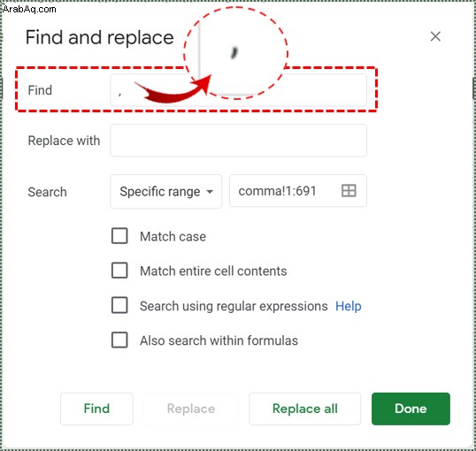
Task: Click the Replace all button
Action: tap(304, 409)
